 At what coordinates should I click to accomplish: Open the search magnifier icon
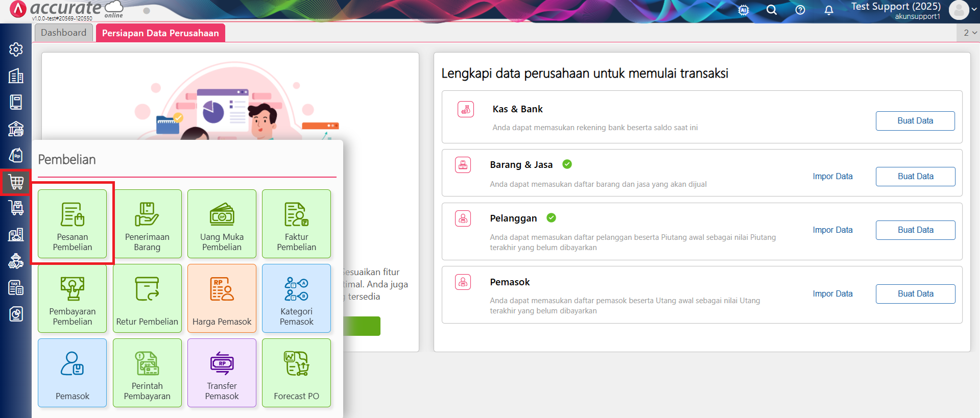click(772, 10)
